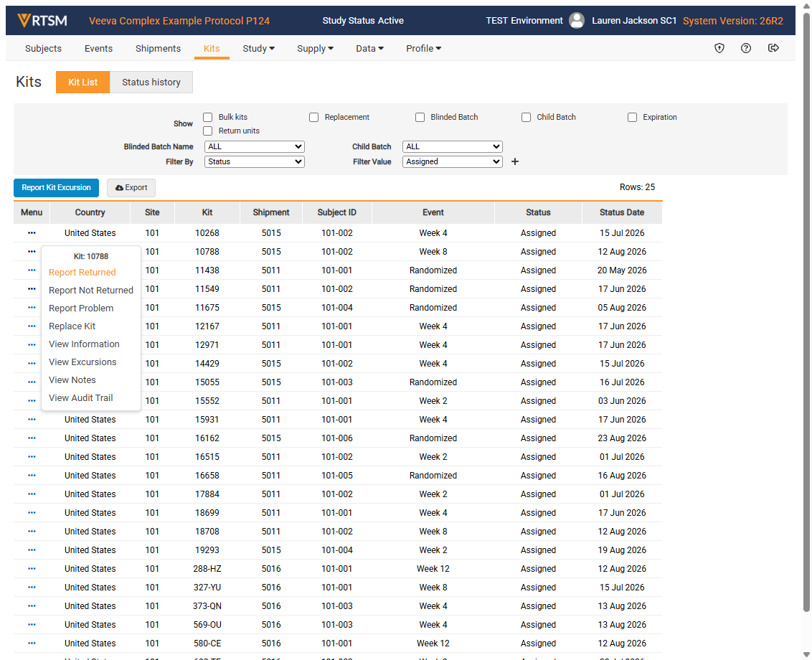Viewport: 812px width, 660px height.
Task: Click the page vertical scrollbar
Action: point(806,311)
